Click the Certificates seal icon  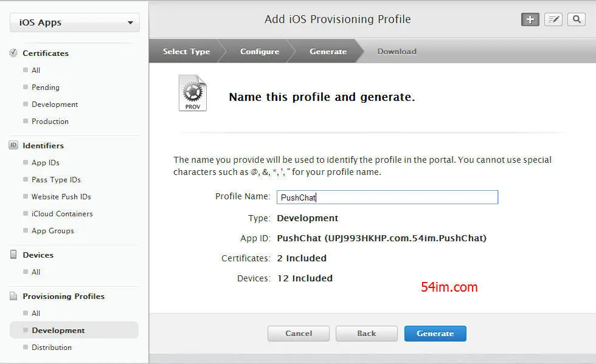tap(13, 53)
